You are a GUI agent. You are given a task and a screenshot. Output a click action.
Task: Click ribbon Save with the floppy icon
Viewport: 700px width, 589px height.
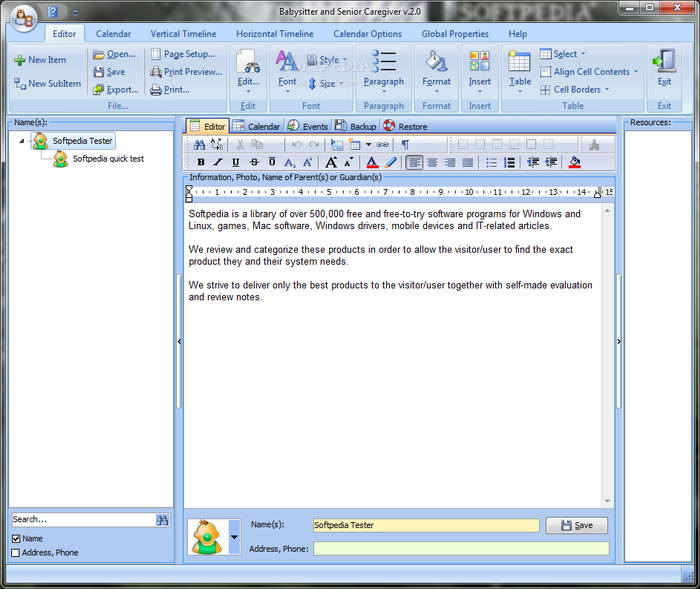point(109,72)
